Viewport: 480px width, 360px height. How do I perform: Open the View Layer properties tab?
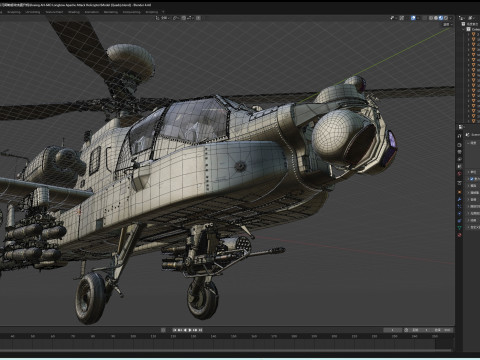pos(459,159)
